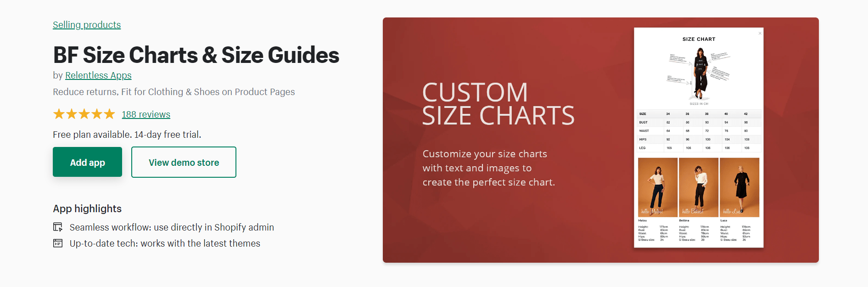Click the HIPS row in size table
The image size is (868, 293).
[698, 140]
